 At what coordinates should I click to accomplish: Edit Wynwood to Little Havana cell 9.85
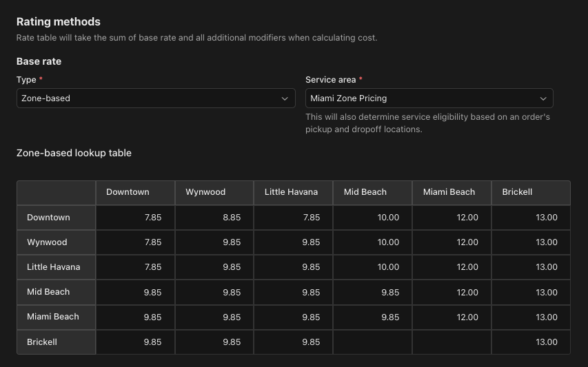(294, 242)
